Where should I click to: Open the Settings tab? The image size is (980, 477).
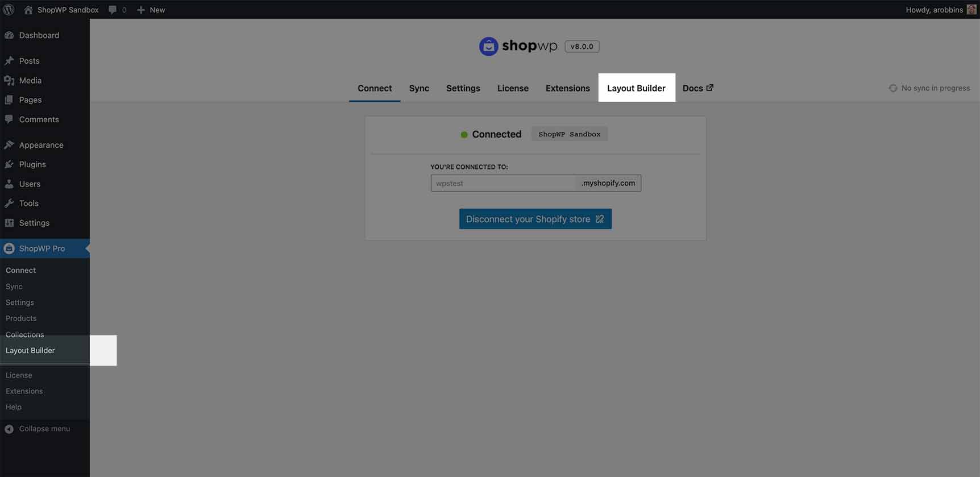(x=463, y=88)
